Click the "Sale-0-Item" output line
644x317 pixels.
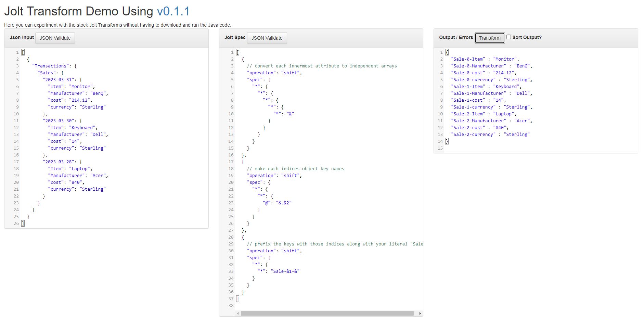(485, 59)
